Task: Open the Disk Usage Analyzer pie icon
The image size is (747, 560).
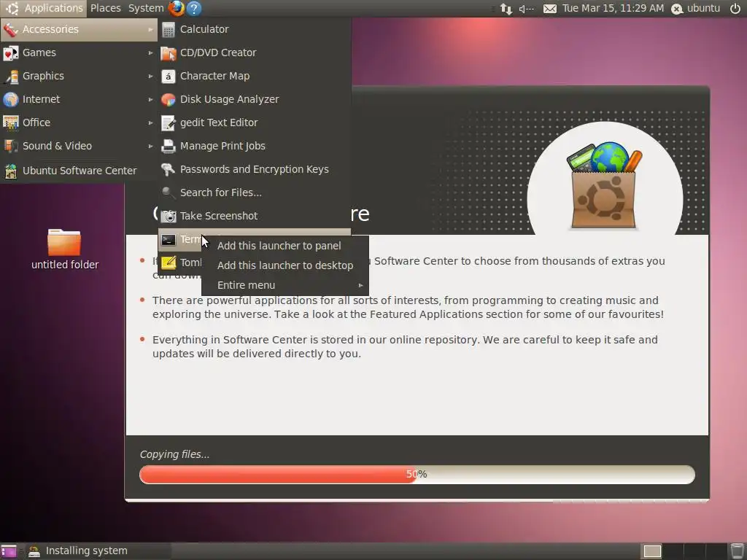Action: tap(169, 99)
